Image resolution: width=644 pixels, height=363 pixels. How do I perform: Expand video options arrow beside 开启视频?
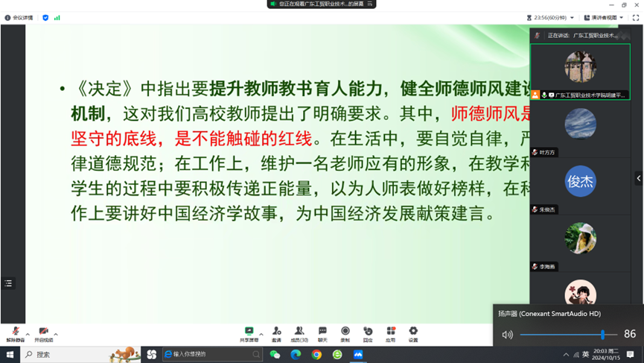pos(56,333)
